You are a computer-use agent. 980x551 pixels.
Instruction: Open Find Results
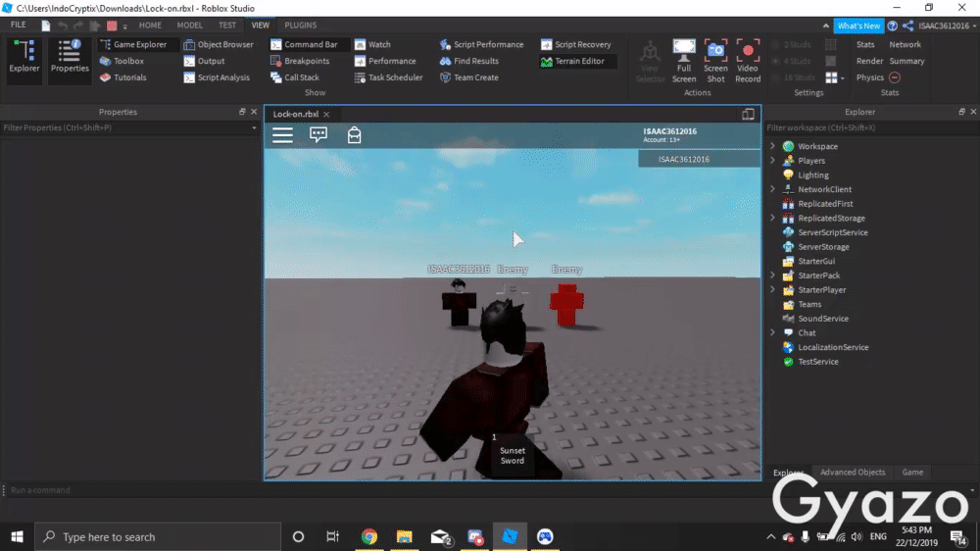(469, 62)
